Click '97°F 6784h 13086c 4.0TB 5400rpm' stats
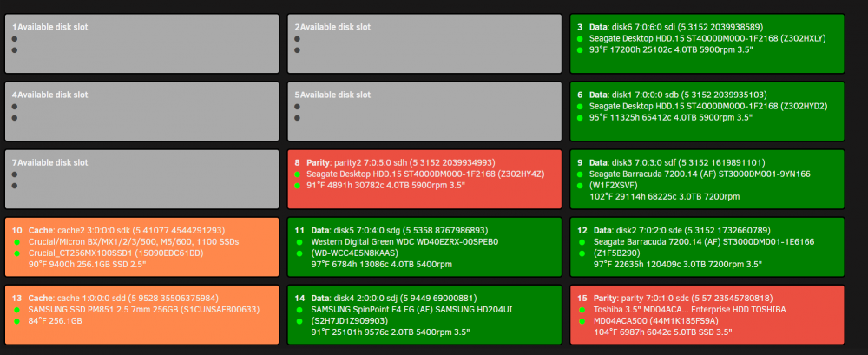The height and width of the screenshot is (355, 868). (x=381, y=264)
